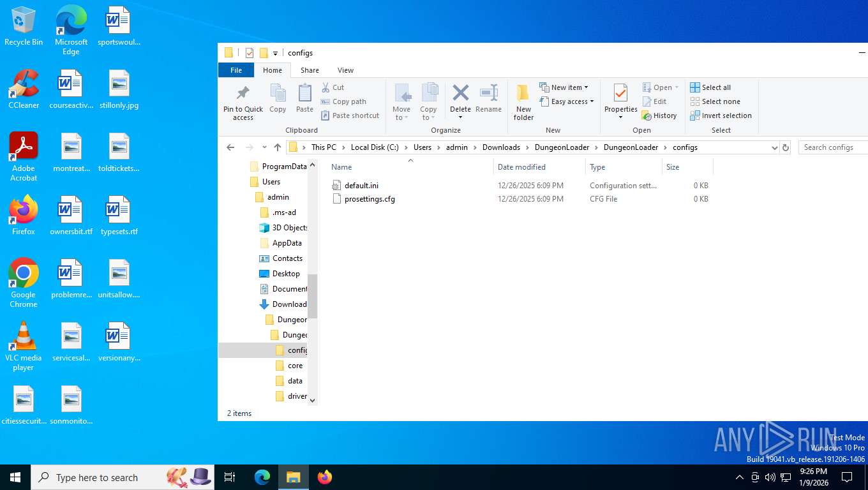Viewport: 868px width, 490px height.
Task: Select the core folder in tree
Action: (x=289, y=366)
